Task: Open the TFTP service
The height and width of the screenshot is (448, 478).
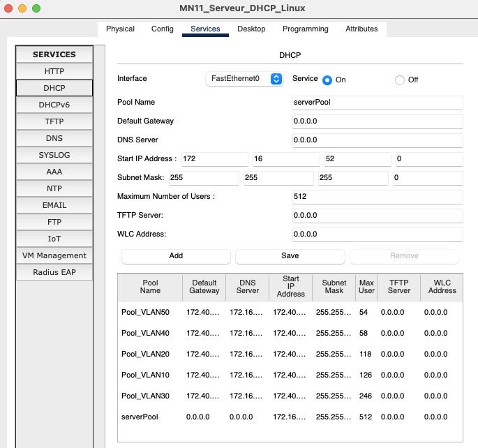Action: tap(54, 121)
